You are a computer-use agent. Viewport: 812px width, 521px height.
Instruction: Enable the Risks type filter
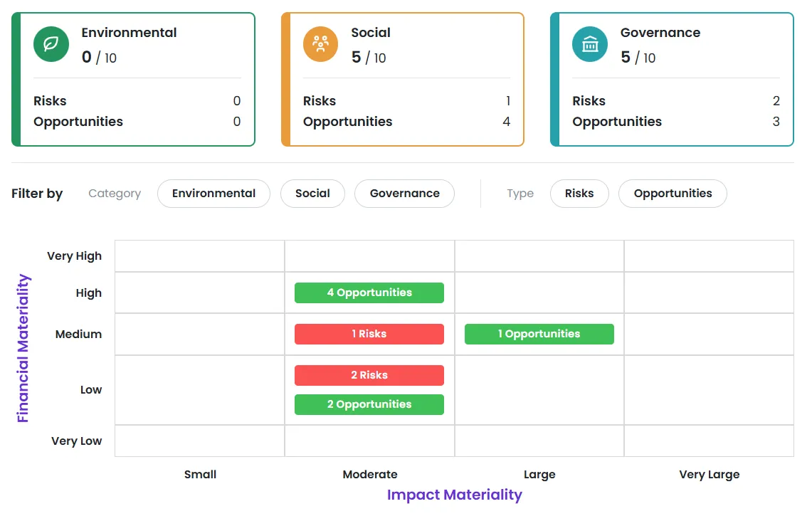pyautogui.click(x=579, y=193)
